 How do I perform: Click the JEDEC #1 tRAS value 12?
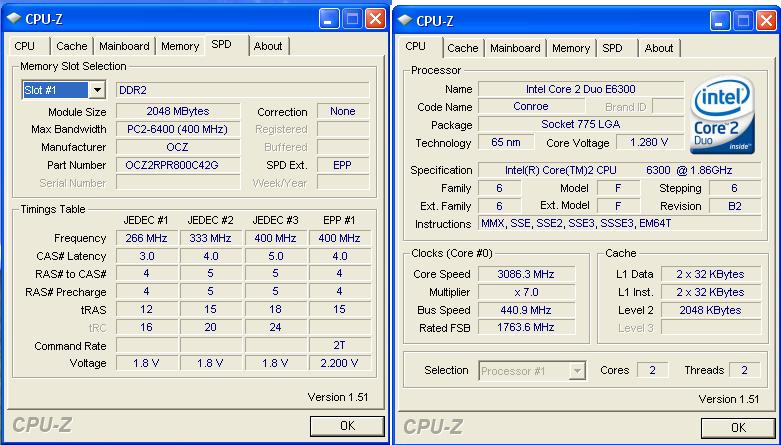pos(146,309)
